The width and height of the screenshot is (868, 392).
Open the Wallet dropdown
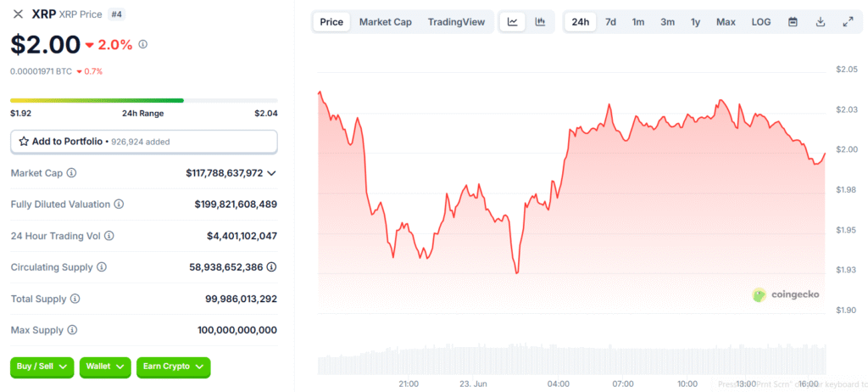[x=105, y=367]
